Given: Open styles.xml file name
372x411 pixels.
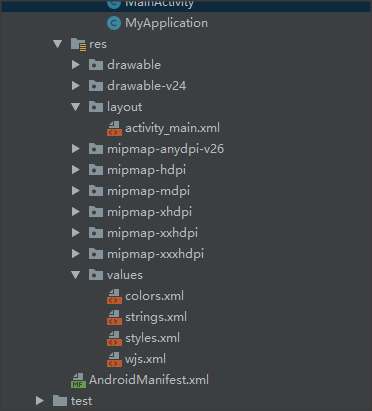Looking at the screenshot, I should point(152,338).
